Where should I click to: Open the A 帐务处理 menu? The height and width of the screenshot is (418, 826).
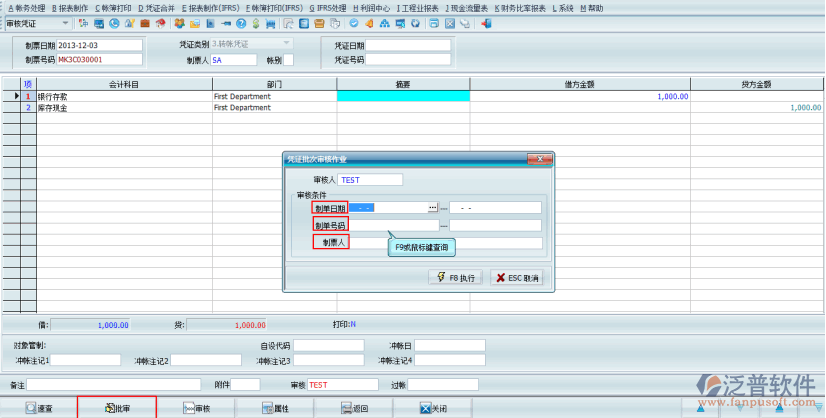coord(27,7)
